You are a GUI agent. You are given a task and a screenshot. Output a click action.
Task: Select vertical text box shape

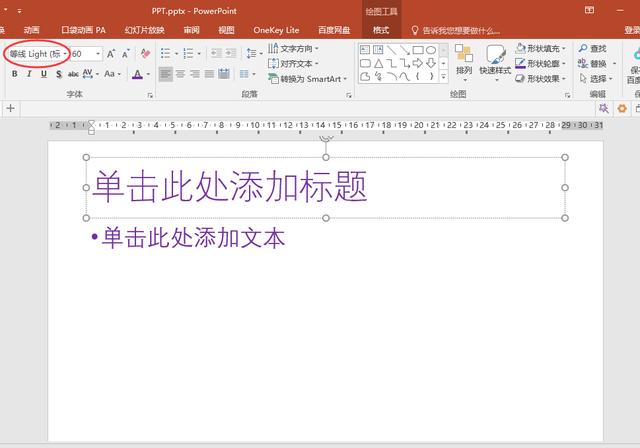click(378, 50)
